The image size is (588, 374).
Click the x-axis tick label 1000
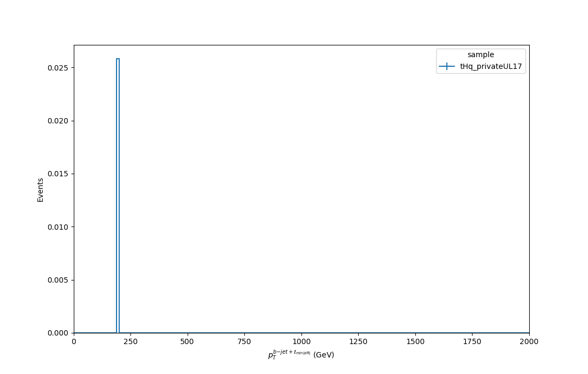click(x=301, y=341)
